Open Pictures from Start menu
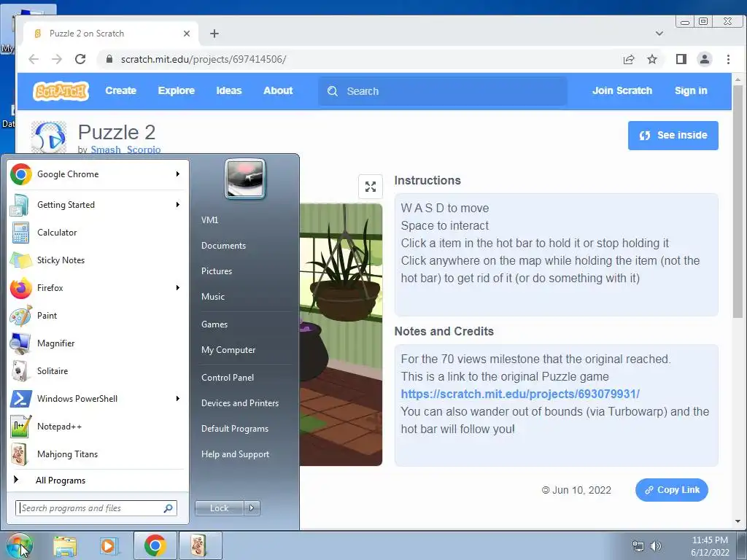This screenshot has width=747, height=560. 217,271
